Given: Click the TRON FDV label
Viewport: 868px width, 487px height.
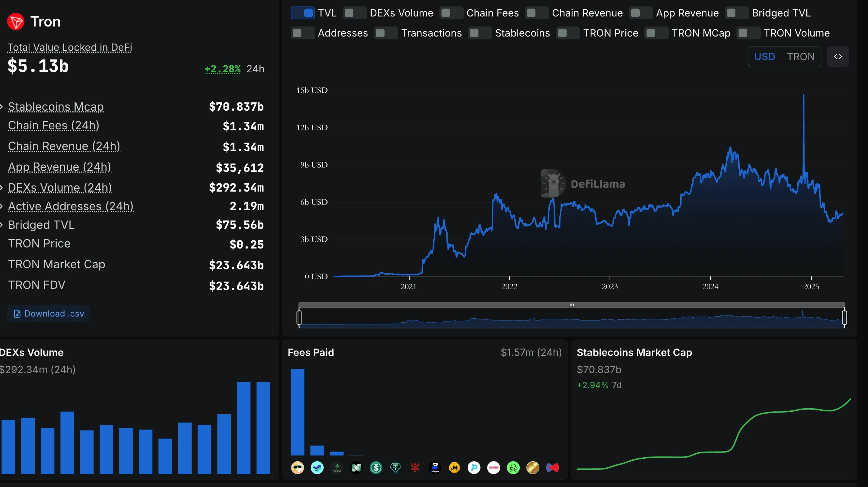Looking at the screenshot, I should click(37, 285).
